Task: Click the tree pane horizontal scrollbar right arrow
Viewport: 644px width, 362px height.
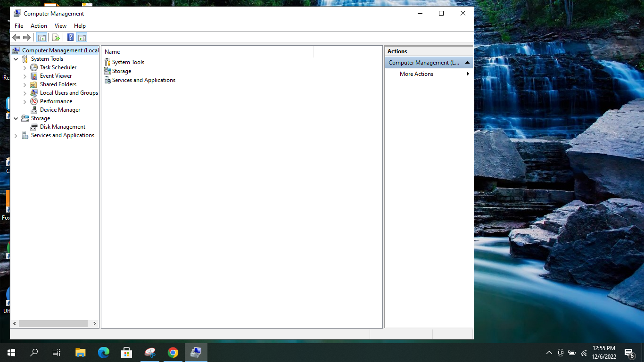Action: point(94,324)
